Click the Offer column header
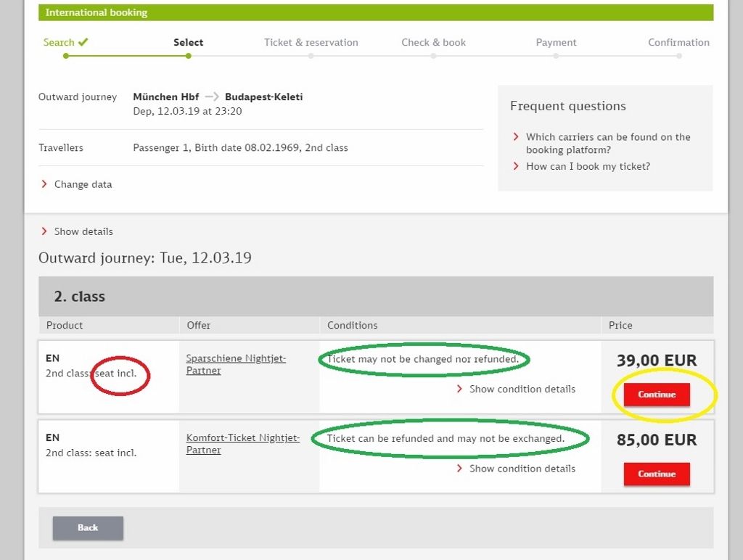Image resolution: width=743 pixels, height=560 pixels. coord(199,326)
